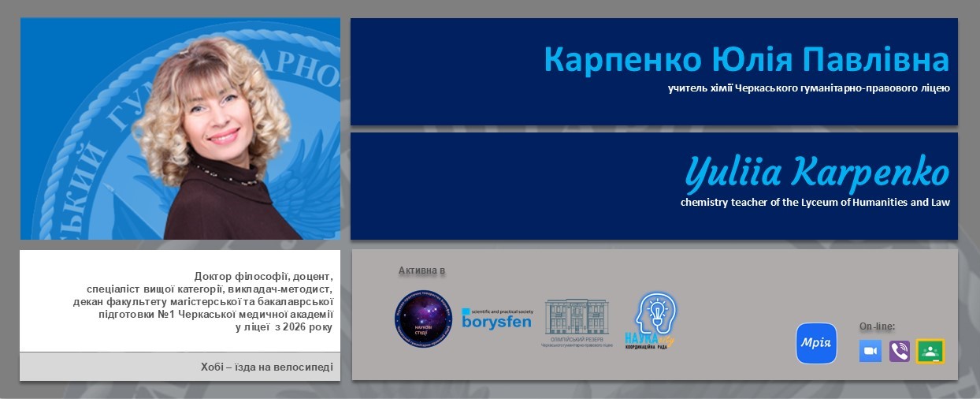Click the chemistry teacher English subtitle text
980x399 pixels.
click(815, 202)
